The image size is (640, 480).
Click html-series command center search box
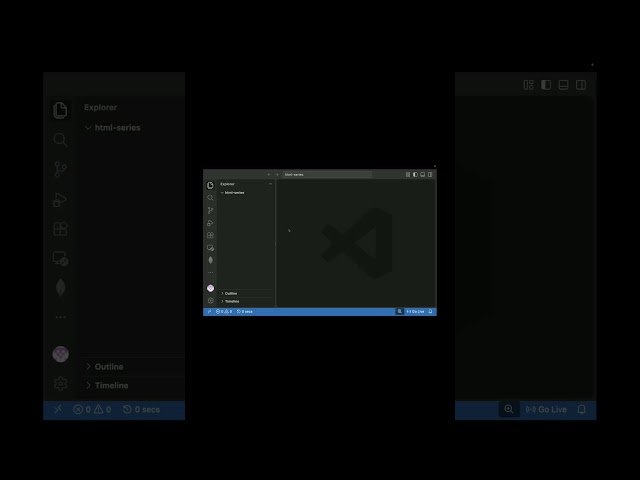[x=327, y=175]
